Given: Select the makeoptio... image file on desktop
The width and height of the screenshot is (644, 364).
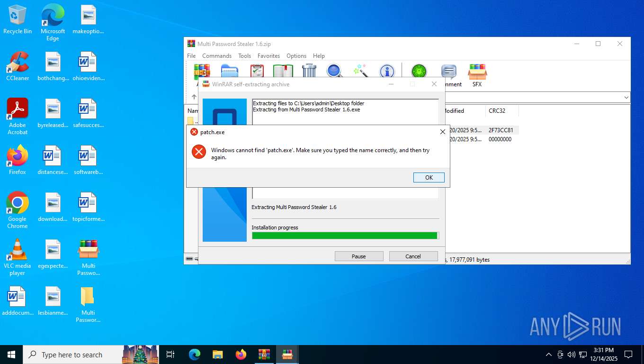Looking at the screenshot, I should coord(88,19).
